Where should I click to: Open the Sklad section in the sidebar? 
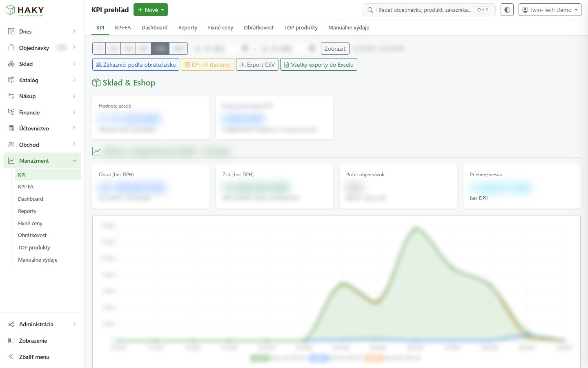click(42, 64)
